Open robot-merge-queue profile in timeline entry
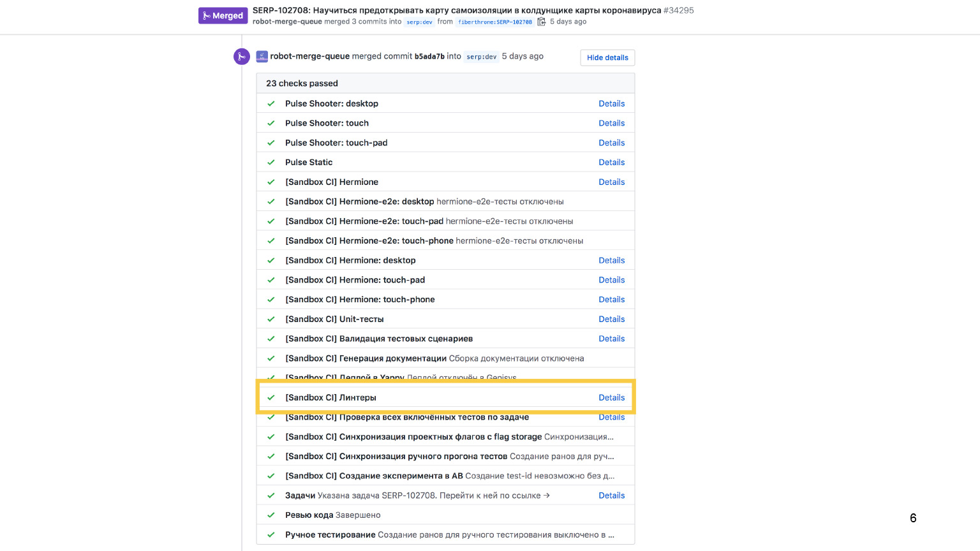Image resolution: width=980 pixels, height=551 pixels. point(309,56)
